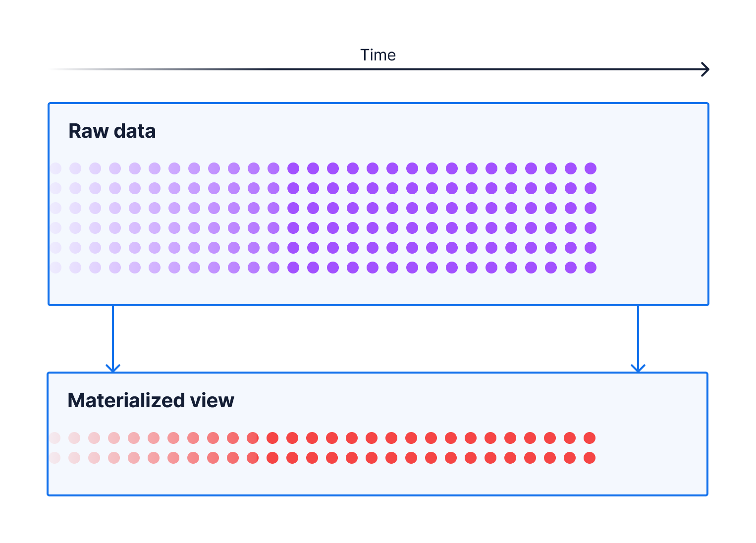Click top-left faded red dot

pos(54,438)
